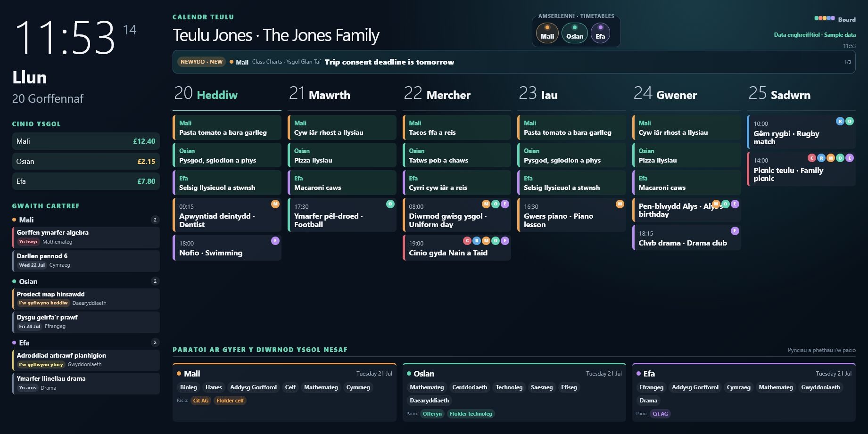Click Efa's Cit AG packing chip
Image resolution: width=868 pixels, height=434 pixels.
point(660,414)
